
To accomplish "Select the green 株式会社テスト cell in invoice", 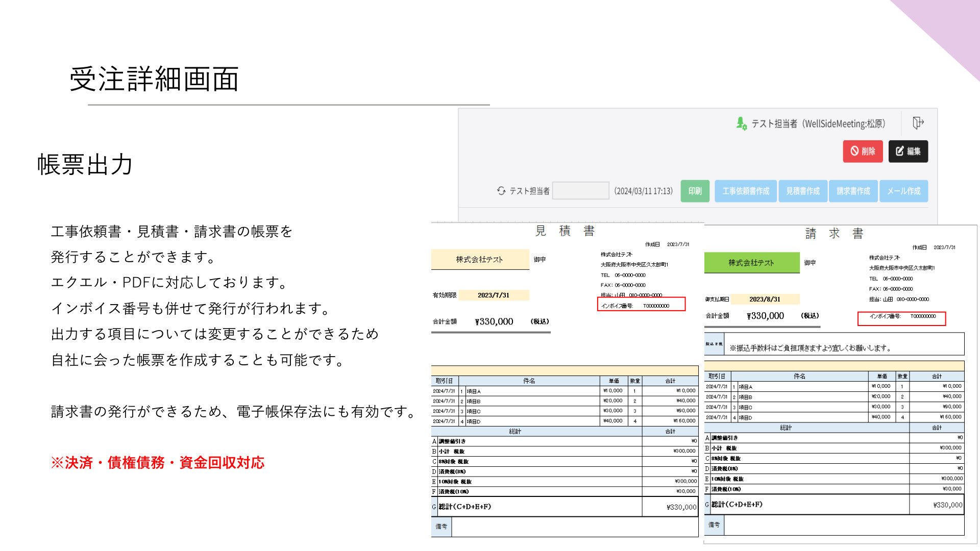I will point(751,263).
